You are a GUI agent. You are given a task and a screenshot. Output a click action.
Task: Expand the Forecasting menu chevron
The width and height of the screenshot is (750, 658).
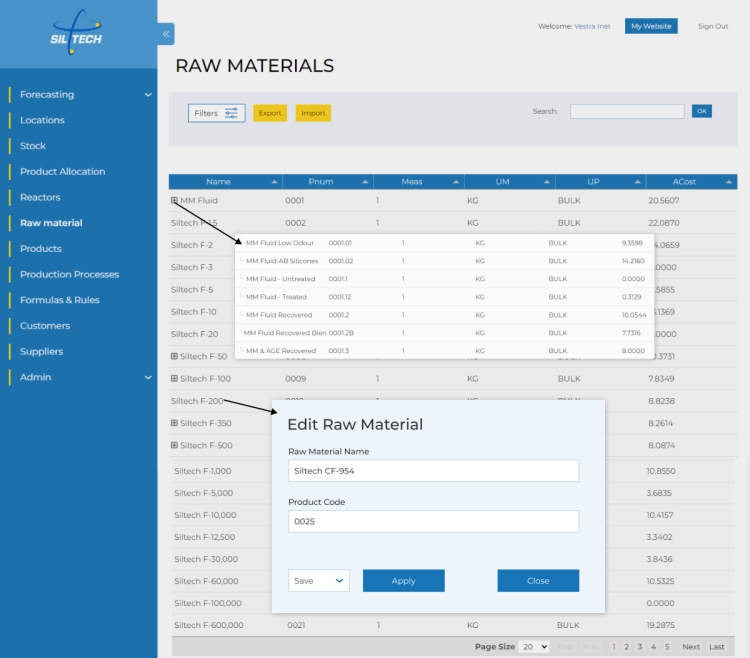(x=148, y=95)
